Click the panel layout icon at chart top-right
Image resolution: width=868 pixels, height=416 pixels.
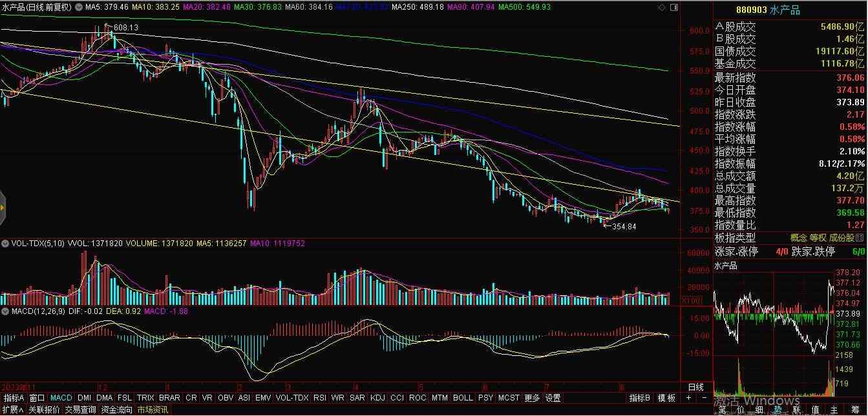673,7
